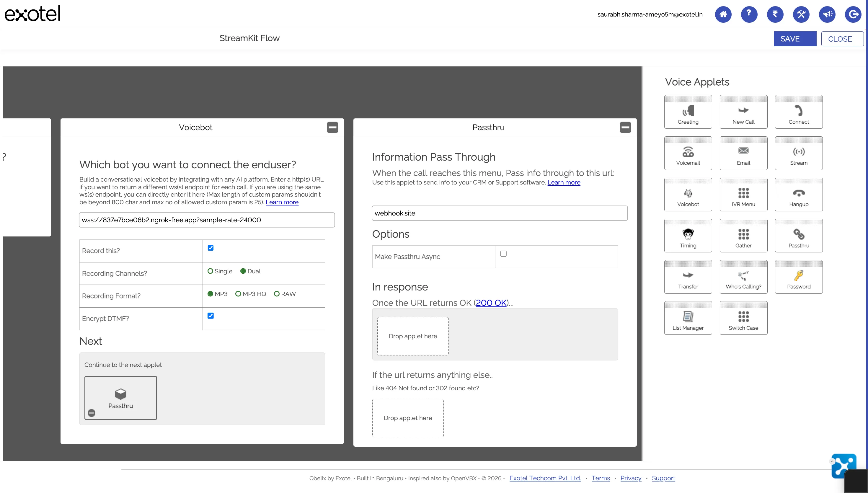This screenshot has width=868, height=493.
Task: Click the megaphone announcements icon
Action: (x=827, y=14)
